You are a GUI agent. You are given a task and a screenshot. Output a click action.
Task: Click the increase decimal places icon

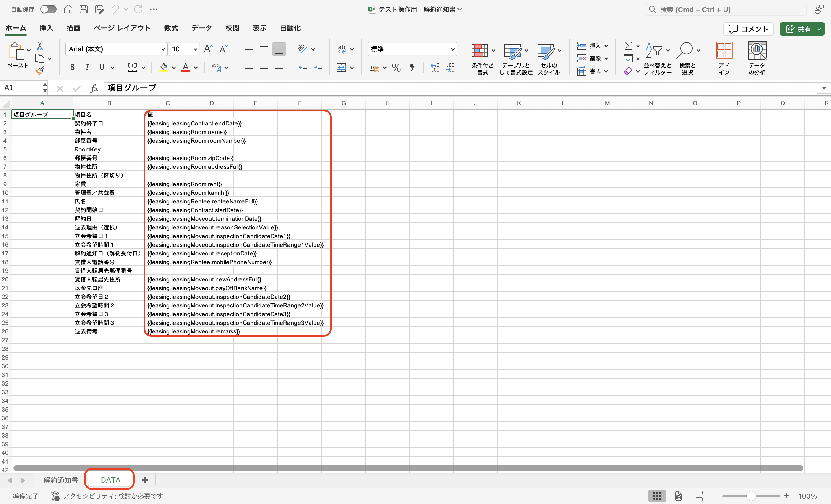(x=435, y=68)
